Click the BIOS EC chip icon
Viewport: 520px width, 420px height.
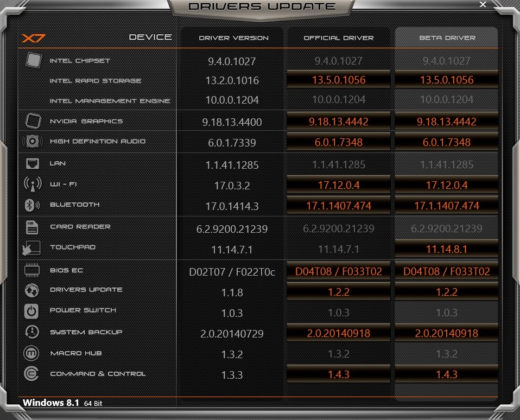[x=32, y=270]
